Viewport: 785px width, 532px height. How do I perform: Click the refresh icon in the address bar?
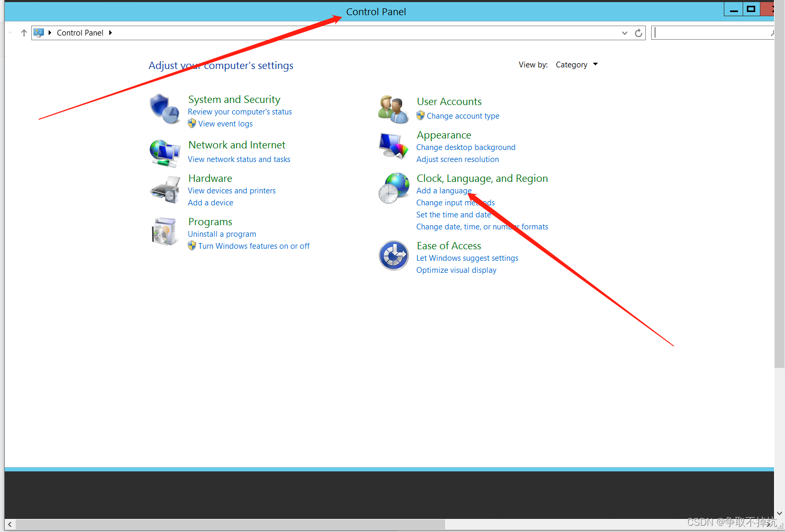639,33
